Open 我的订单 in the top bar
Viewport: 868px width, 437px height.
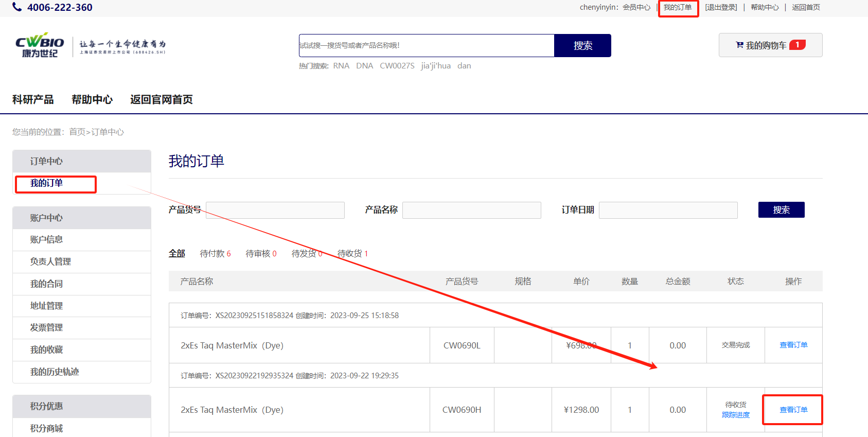click(678, 8)
